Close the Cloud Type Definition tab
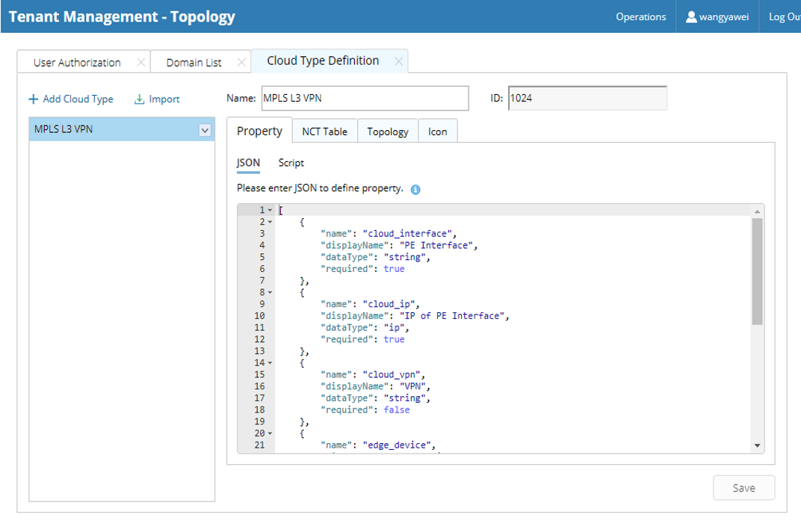The width and height of the screenshot is (801, 532). [x=399, y=62]
